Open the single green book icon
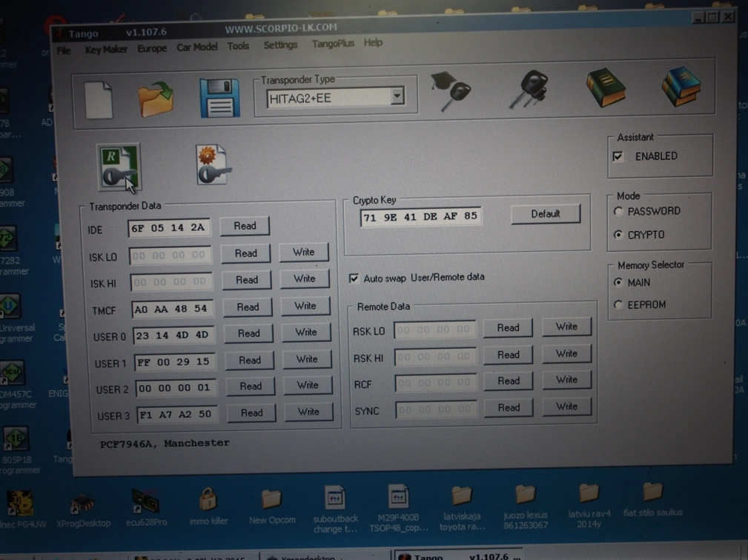 pyautogui.click(x=606, y=87)
